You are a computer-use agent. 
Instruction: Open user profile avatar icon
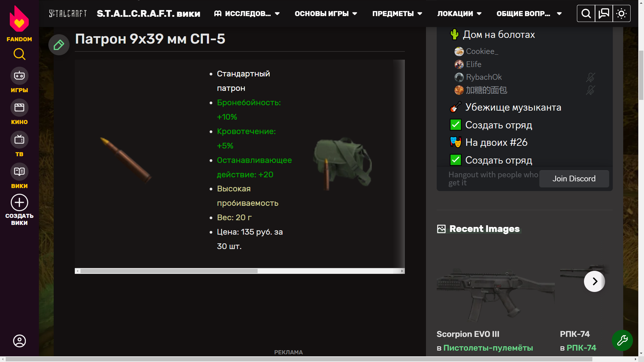19,341
